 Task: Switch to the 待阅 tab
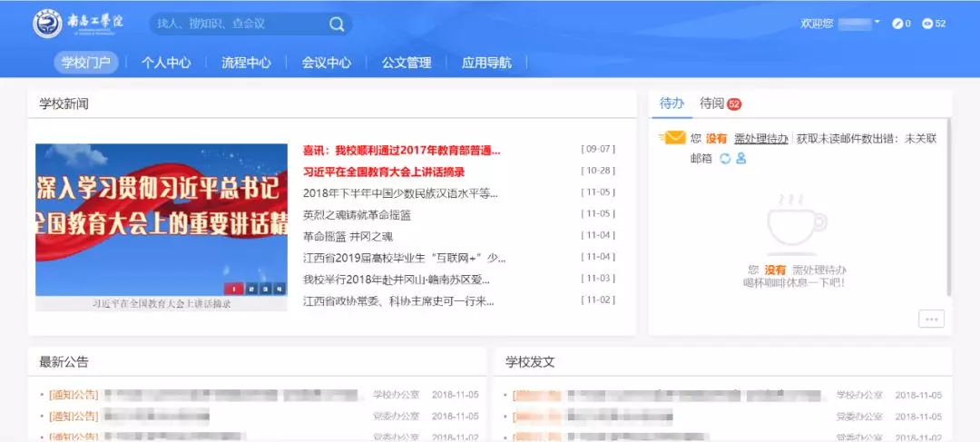tap(720, 103)
